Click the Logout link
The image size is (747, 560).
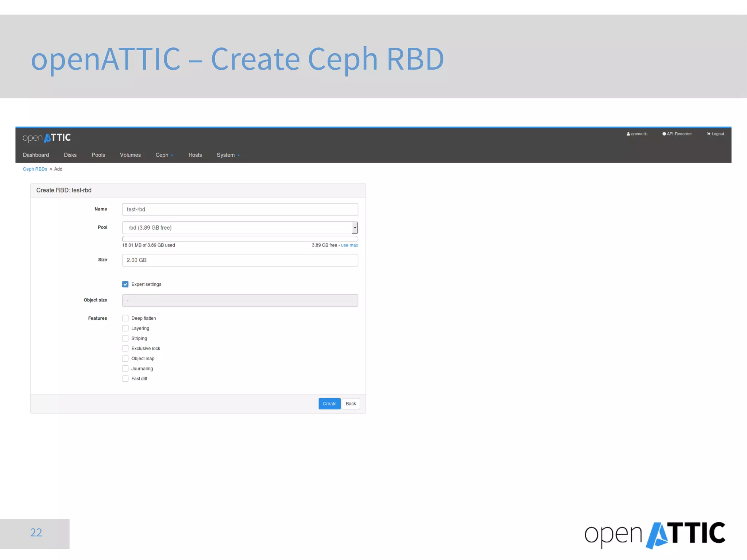click(715, 134)
